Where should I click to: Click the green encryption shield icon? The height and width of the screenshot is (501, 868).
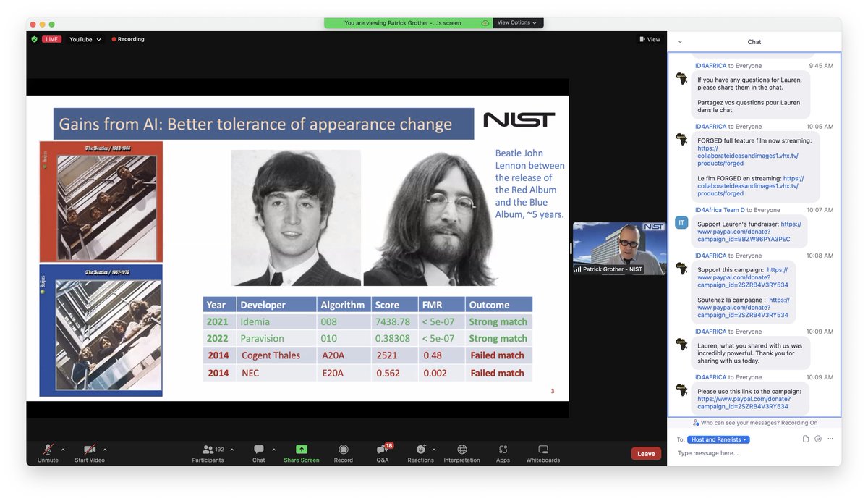(x=34, y=39)
